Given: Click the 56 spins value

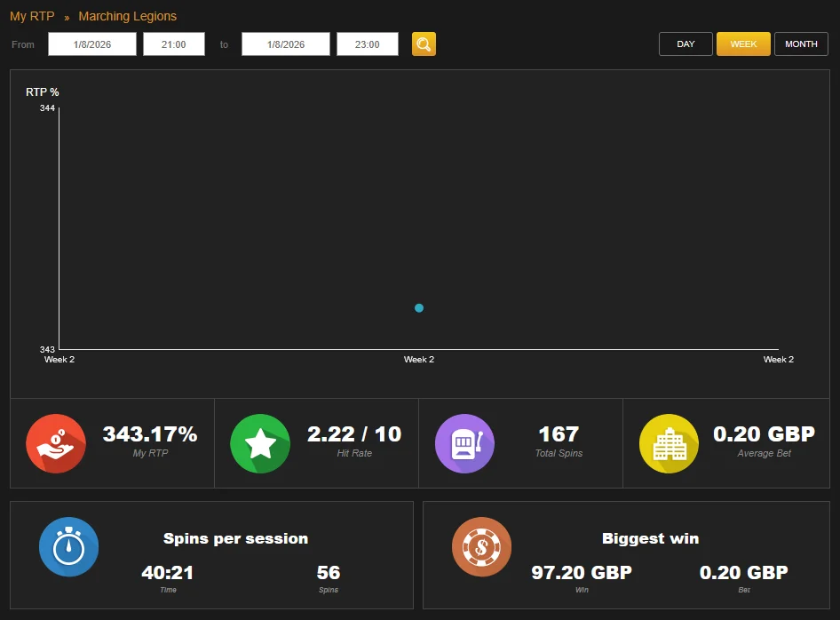Looking at the screenshot, I should [x=329, y=572].
